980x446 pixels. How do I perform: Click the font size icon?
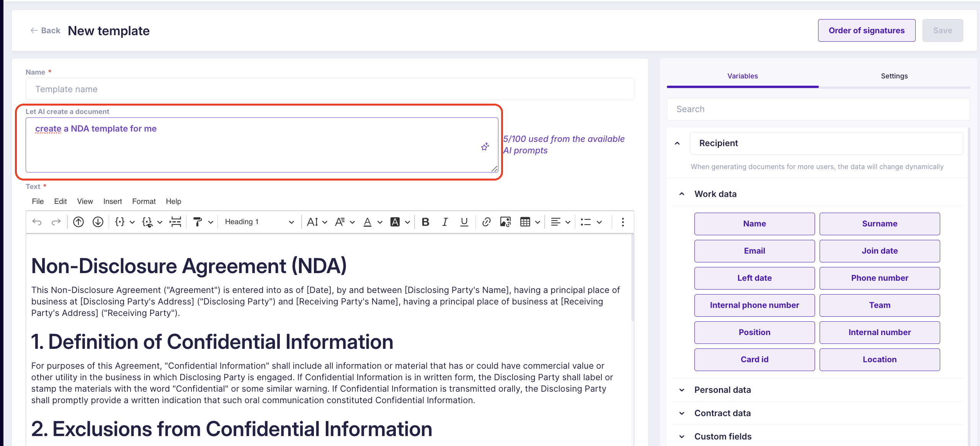[x=312, y=222]
